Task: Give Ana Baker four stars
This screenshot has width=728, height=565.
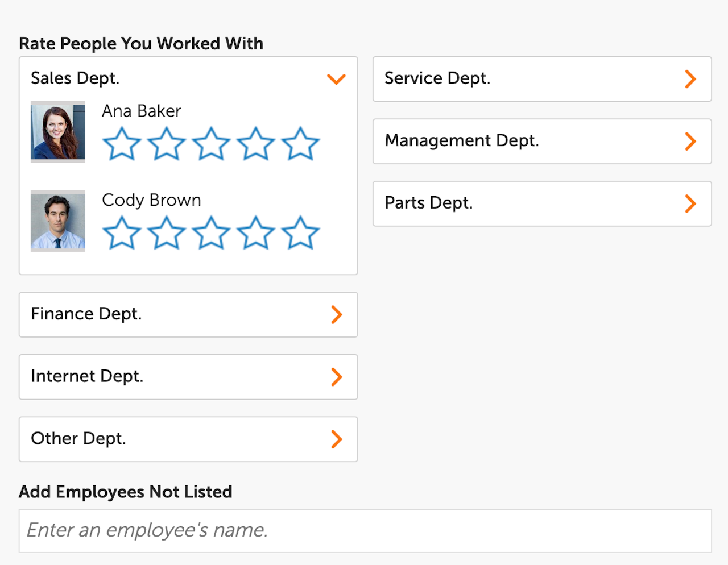Action: pos(256,144)
